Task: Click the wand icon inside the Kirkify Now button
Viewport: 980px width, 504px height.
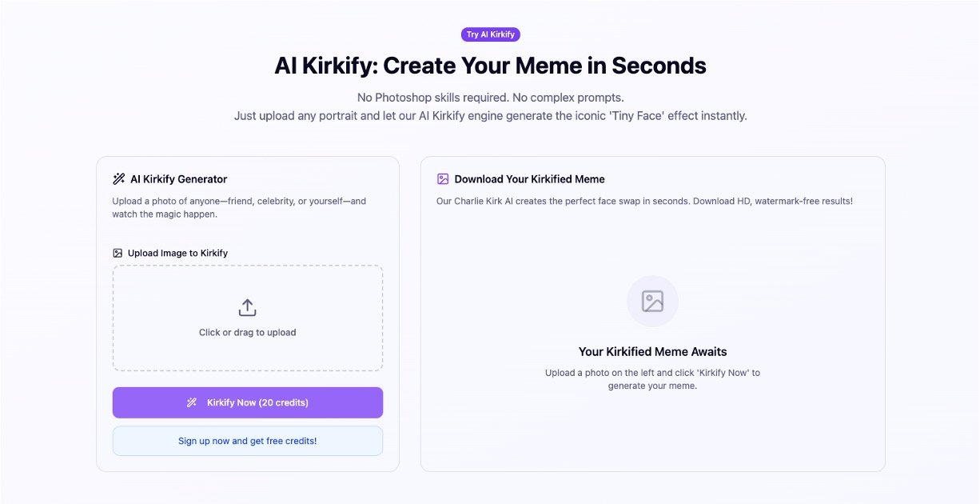Action: point(192,402)
